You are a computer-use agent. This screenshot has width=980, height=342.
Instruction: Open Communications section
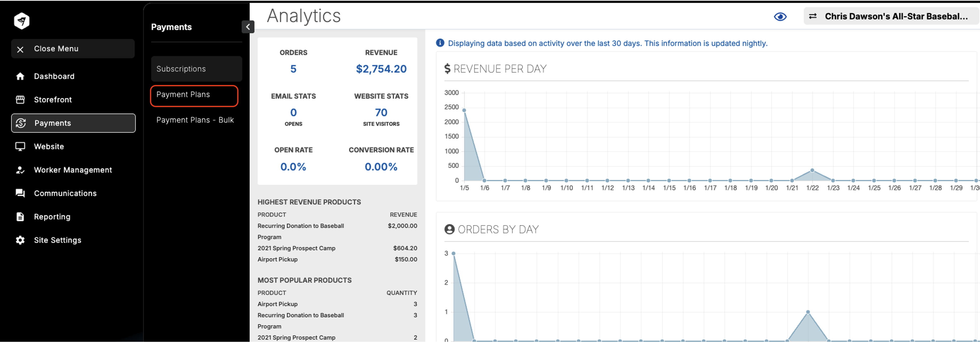point(65,193)
